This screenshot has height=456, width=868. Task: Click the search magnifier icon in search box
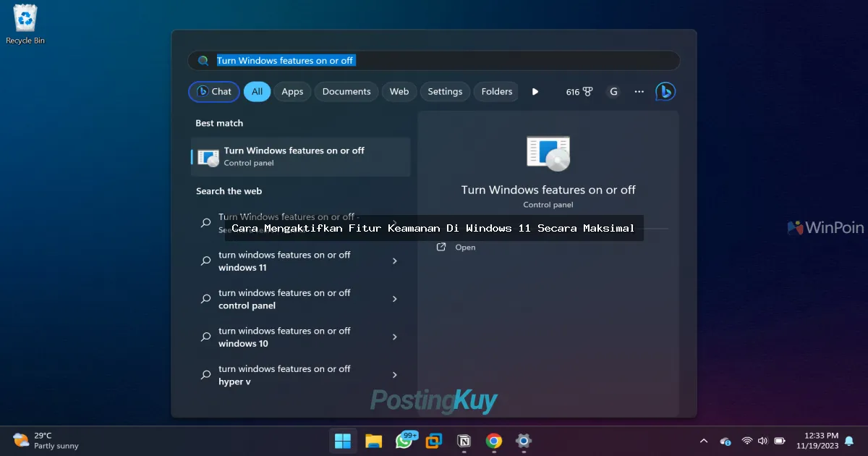(x=204, y=61)
